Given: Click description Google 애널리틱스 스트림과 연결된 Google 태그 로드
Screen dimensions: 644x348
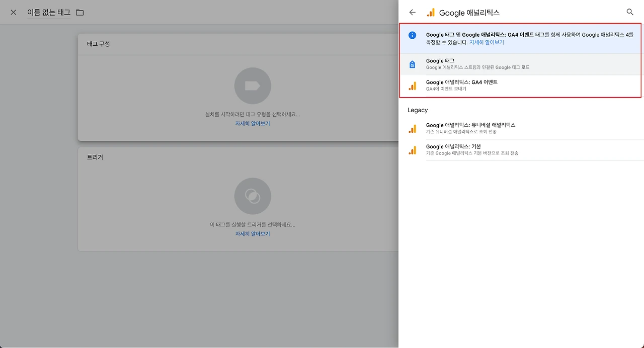Looking at the screenshot, I should click(x=477, y=67).
